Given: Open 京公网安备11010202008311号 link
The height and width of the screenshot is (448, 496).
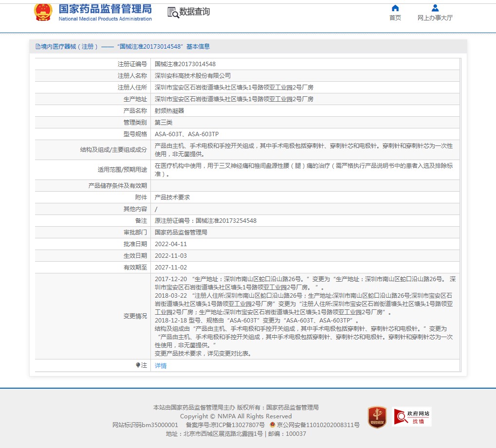Looking at the screenshot, I should pos(318,425).
